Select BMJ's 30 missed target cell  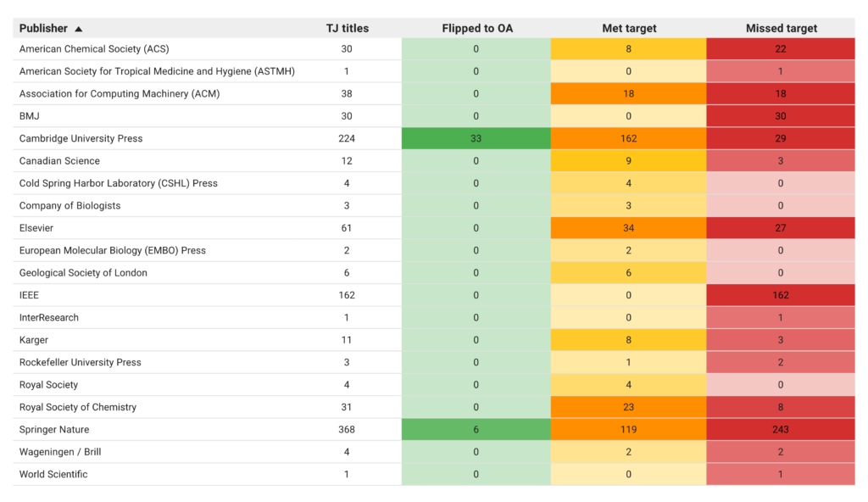point(781,116)
